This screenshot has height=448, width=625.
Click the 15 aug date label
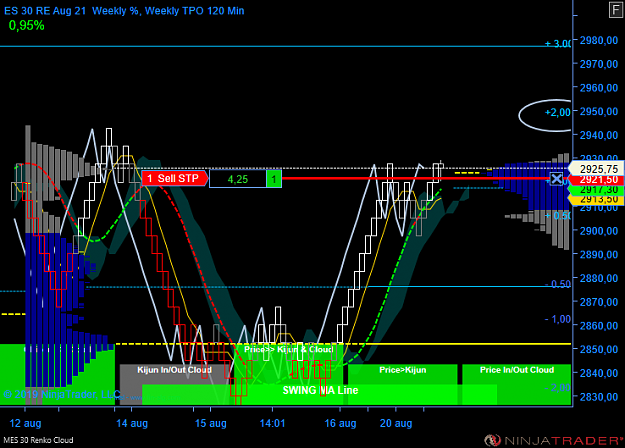(x=210, y=423)
